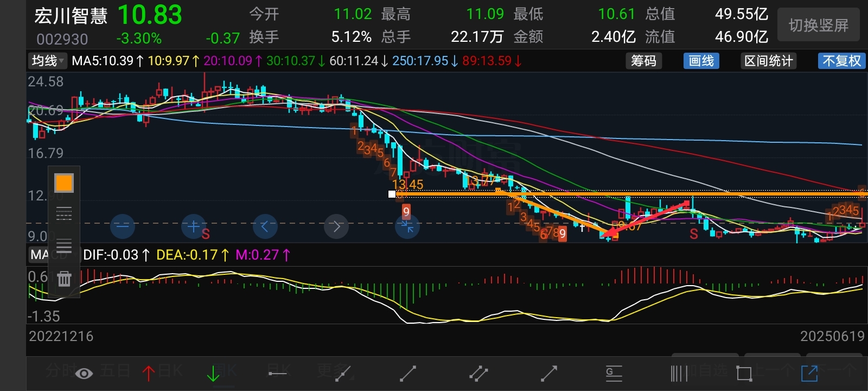The width and height of the screenshot is (868, 391).
Task: Toggle the 画线 drawing mode
Action: coord(701,61)
